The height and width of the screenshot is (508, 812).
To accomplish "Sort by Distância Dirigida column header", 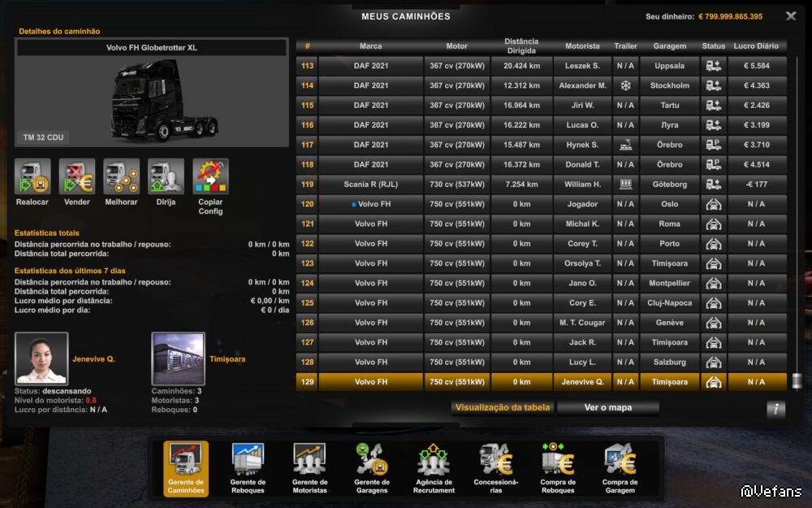I will pyautogui.click(x=521, y=46).
